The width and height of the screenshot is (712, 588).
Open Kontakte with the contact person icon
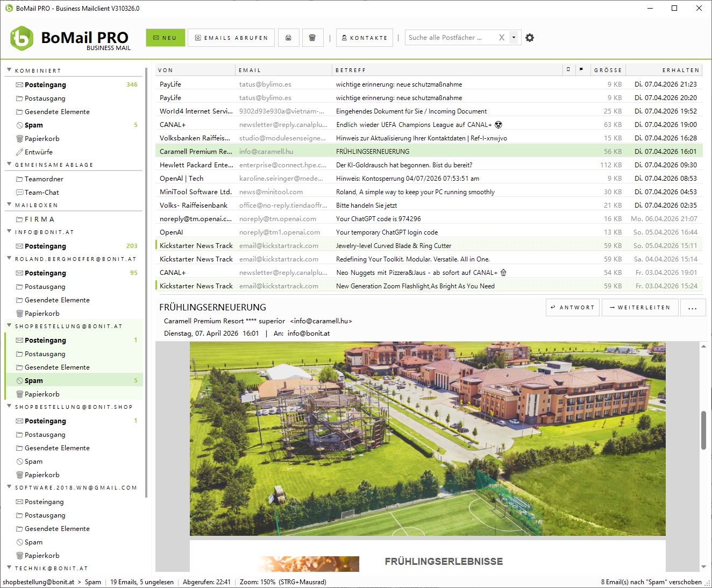(x=364, y=38)
